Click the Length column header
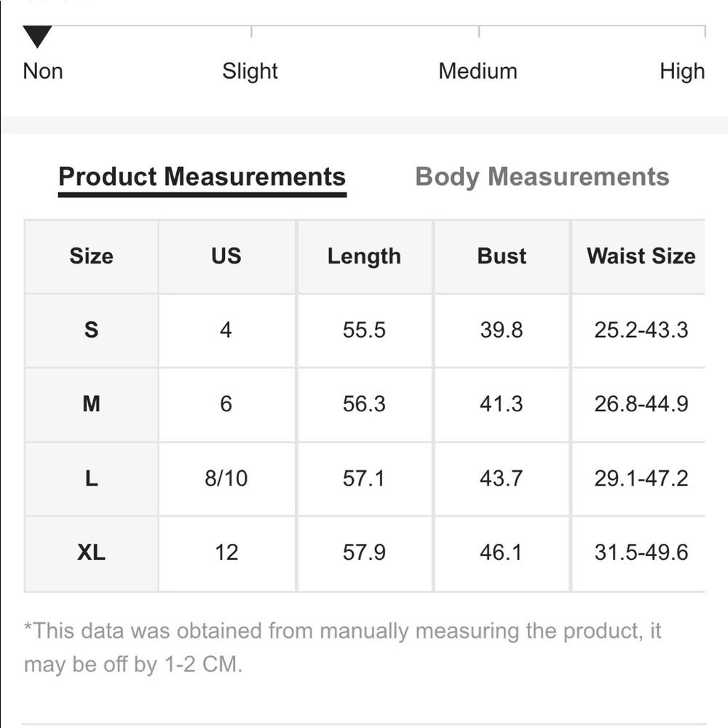 point(365,256)
